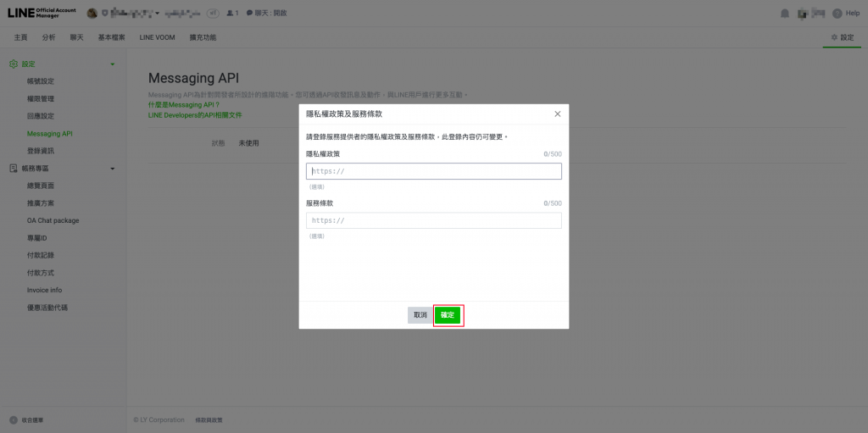The height and width of the screenshot is (433, 868).
Task: Open 專屬ID in the sidebar
Action: click(37, 238)
